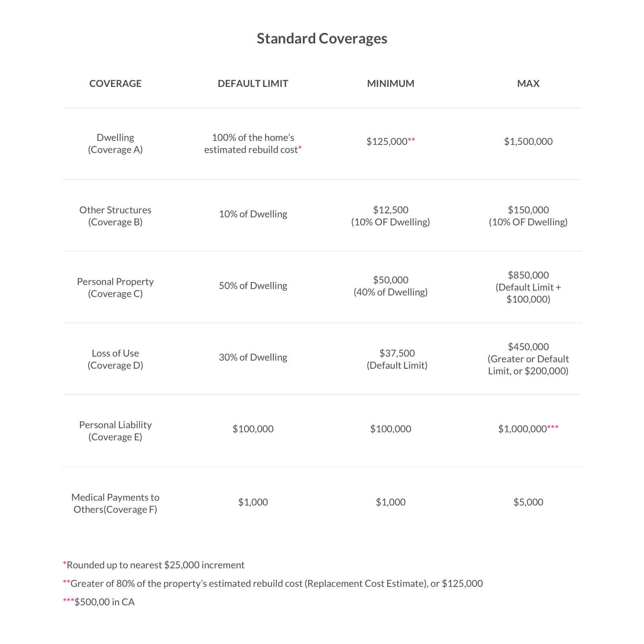This screenshot has height=644, width=644.
Task: Click the $1,000,000 Personal Liability max
Action: tap(522, 429)
